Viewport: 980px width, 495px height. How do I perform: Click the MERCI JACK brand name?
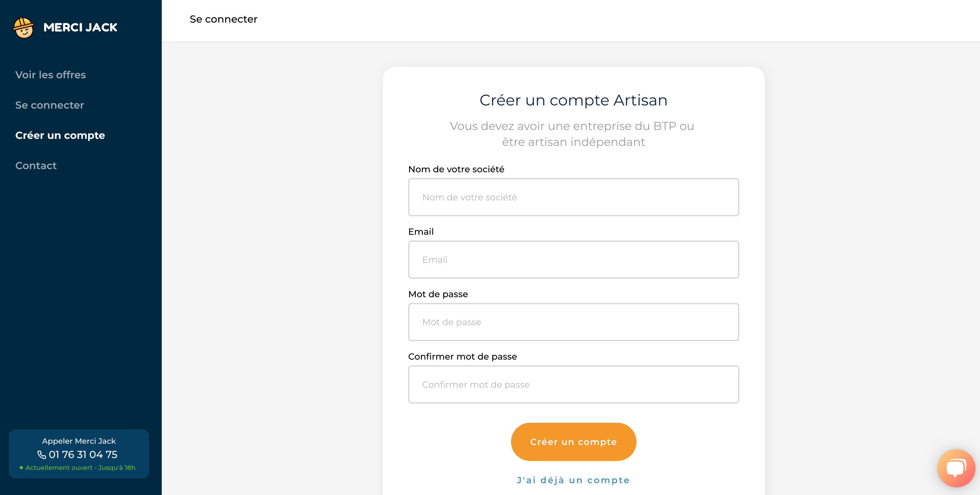point(80,27)
